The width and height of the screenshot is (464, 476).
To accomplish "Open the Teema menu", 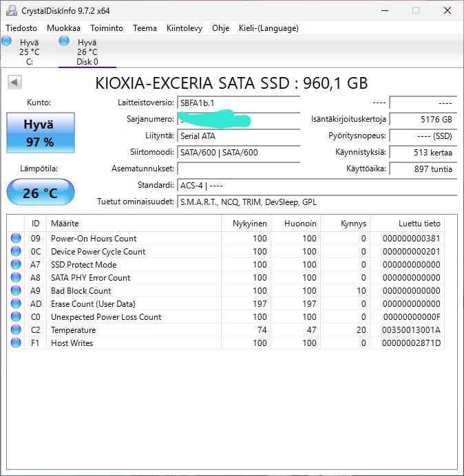I will click(145, 28).
